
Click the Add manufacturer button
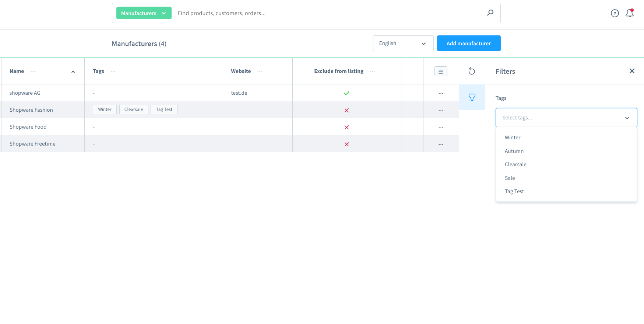click(x=468, y=43)
